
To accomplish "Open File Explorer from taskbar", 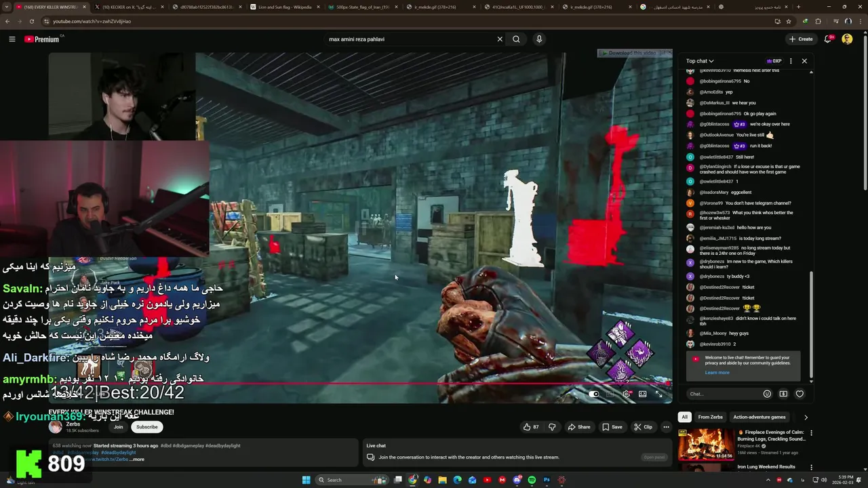I will pos(442,480).
